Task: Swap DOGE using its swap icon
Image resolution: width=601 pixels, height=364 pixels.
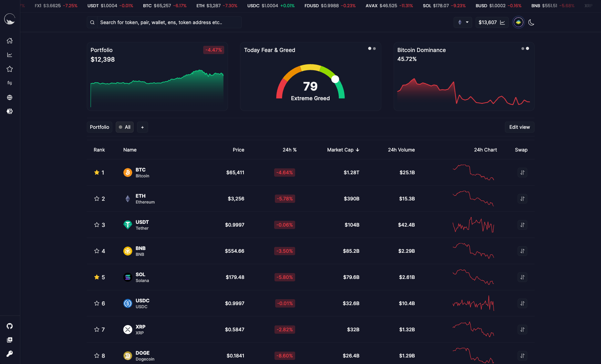Action: (x=522, y=356)
